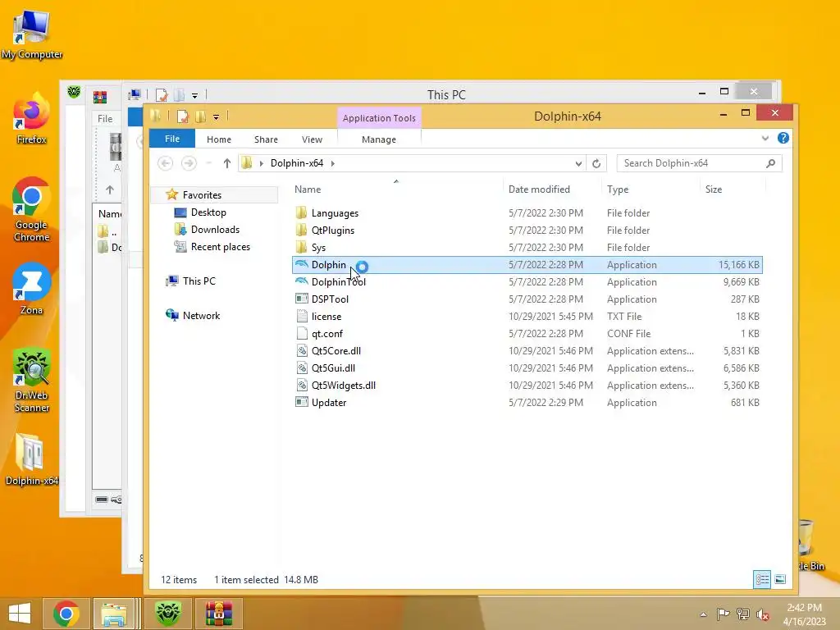Click the Updater application icon
This screenshot has height=630, width=840.
(302, 402)
